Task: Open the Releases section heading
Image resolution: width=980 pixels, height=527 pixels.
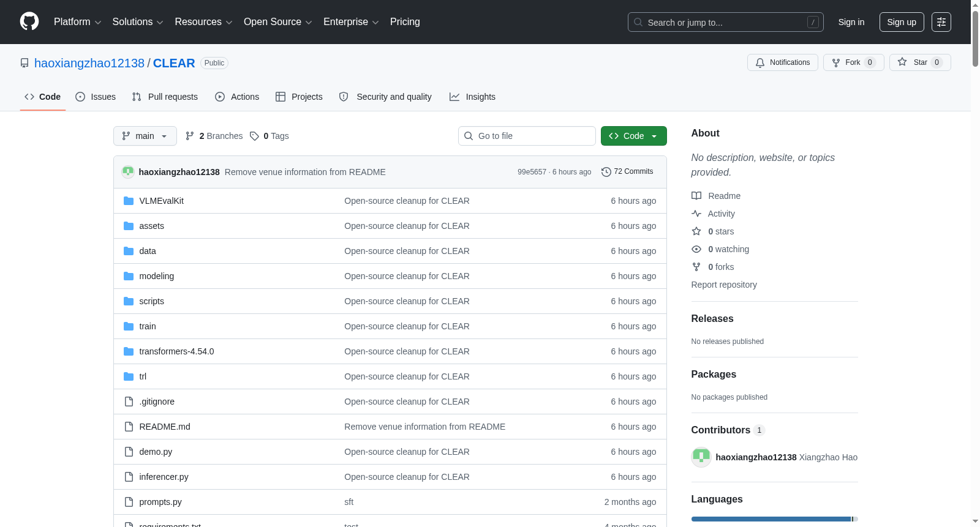Action: pyautogui.click(x=712, y=319)
